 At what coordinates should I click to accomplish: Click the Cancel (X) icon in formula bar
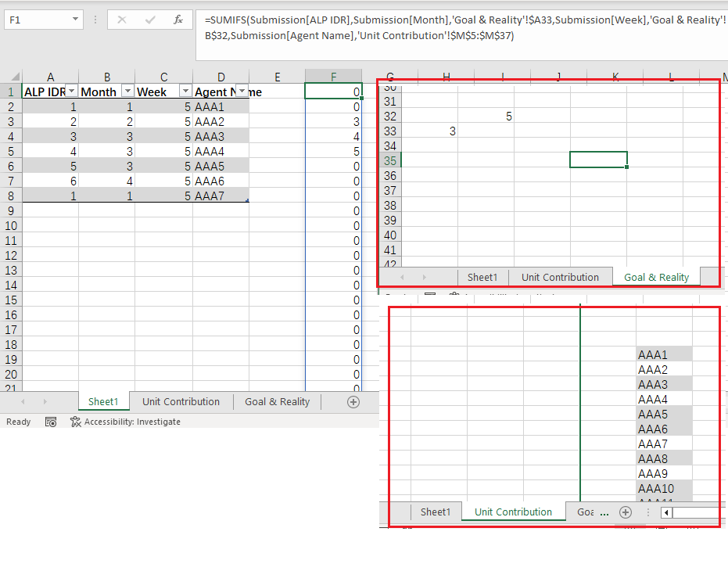tap(122, 20)
